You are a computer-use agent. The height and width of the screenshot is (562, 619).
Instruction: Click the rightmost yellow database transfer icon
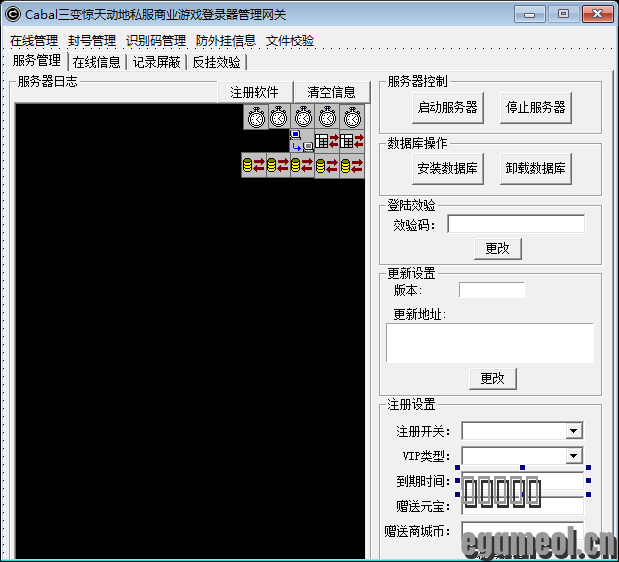tap(351, 165)
